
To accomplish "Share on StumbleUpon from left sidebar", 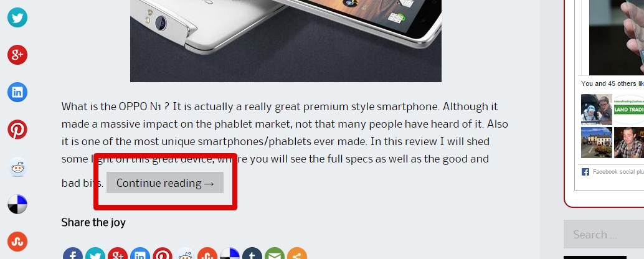I will 17,242.
